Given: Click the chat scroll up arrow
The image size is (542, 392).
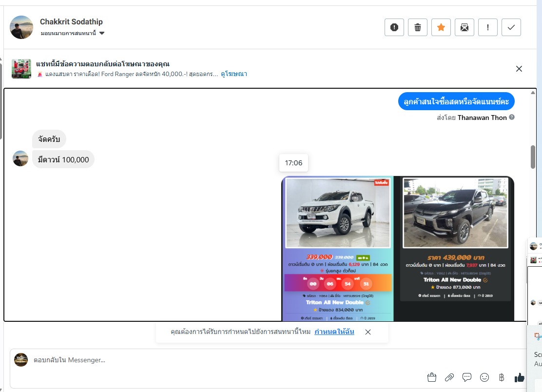Looking at the screenshot, I should [x=533, y=93].
